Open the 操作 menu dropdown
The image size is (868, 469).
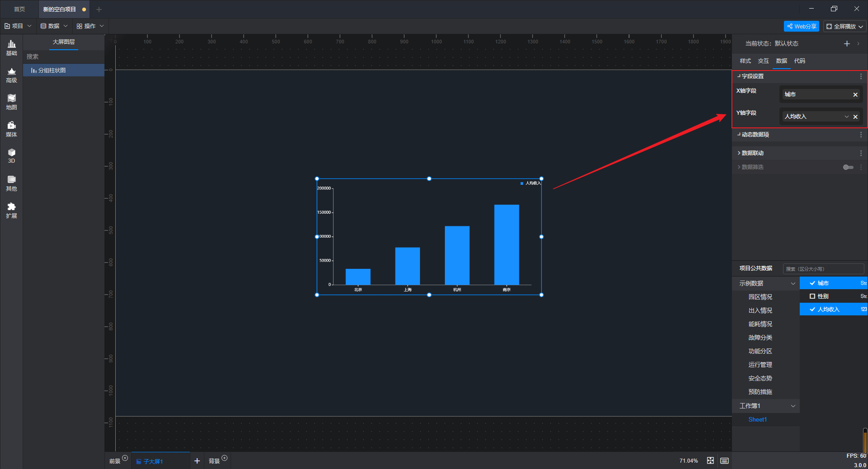[x=90, y=26]
